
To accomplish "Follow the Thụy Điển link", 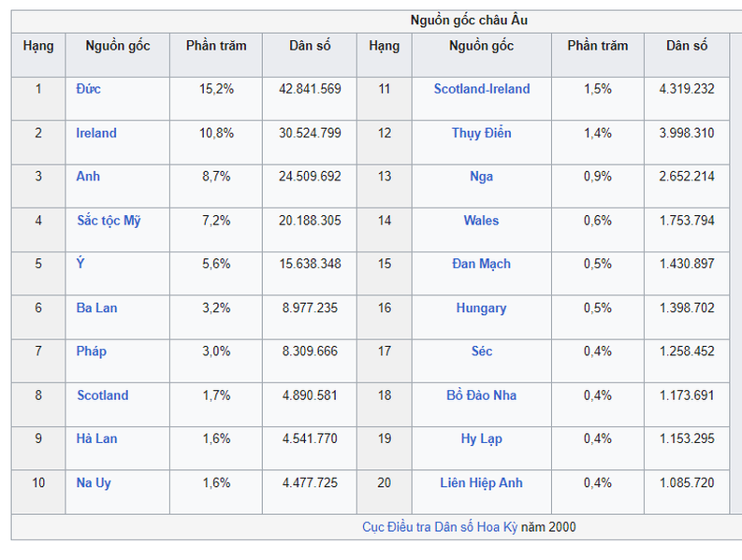I will (481, 134).
